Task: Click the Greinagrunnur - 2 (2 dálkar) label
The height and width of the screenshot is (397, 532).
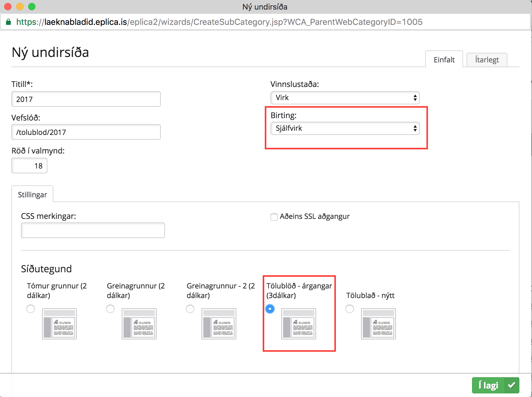Action: (x=221, y=291)
